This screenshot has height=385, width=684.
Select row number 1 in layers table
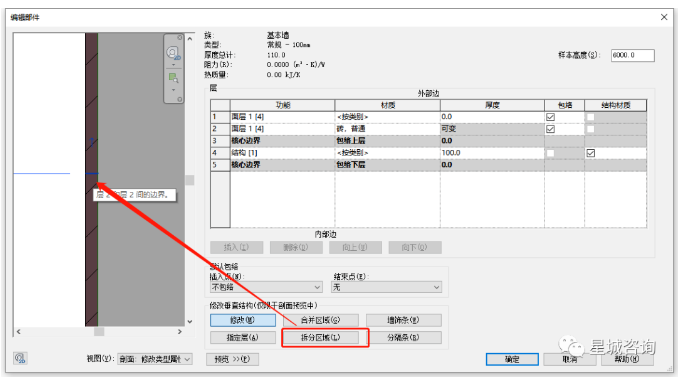click(220, 117)
